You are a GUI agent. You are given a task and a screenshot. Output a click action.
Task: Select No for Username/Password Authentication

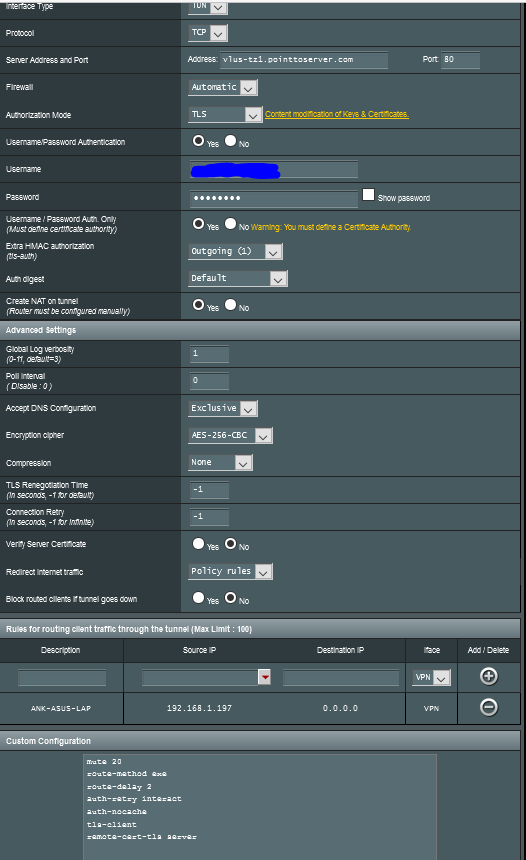click(230, 141)
